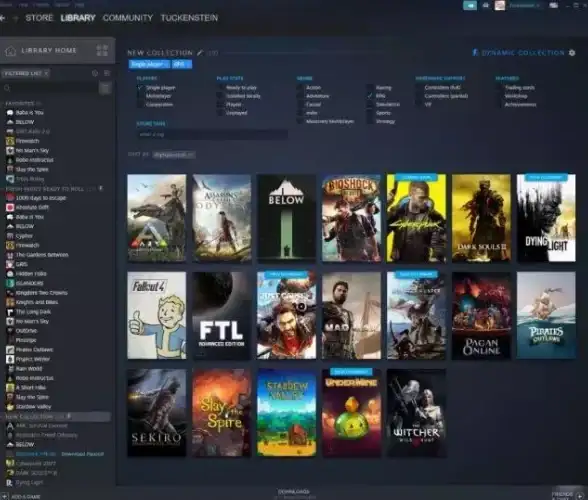The height and width of the screenshot is (500, 588).
Task: Open the Assassin's Creed Odyssey cover
Action: click(x=222, y=218)
